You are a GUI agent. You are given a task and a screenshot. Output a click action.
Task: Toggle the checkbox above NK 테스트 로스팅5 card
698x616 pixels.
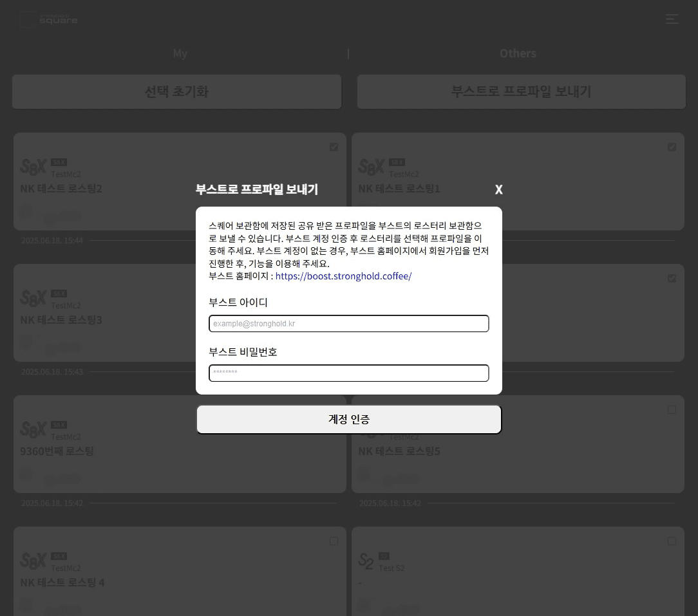pyautogui.click(x=672, y=409)
